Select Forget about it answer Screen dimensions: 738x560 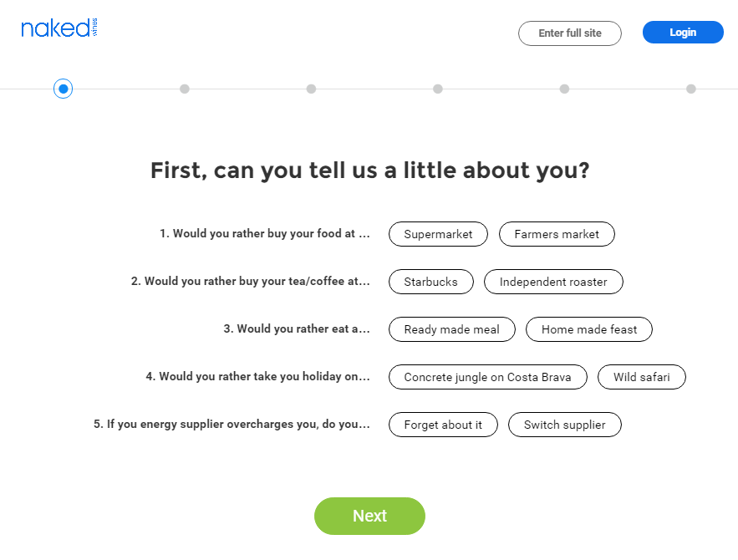(443, 425)
